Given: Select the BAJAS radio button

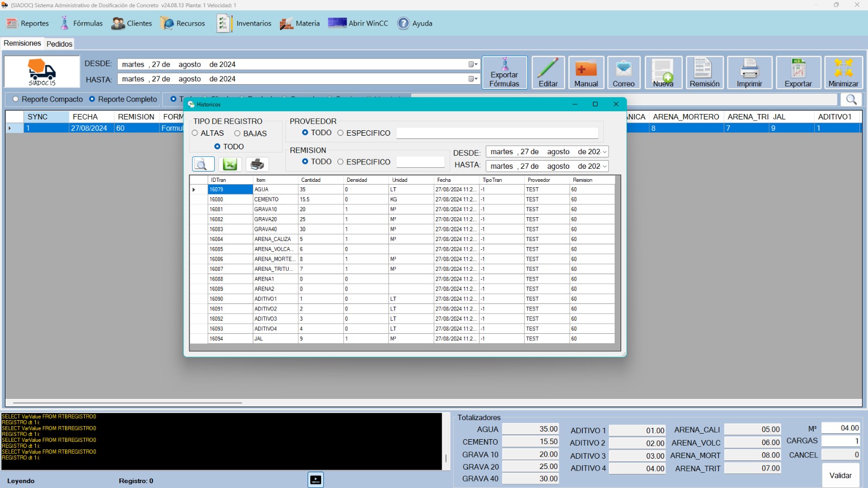Looking at the screenshot, I should click(237, 134).
